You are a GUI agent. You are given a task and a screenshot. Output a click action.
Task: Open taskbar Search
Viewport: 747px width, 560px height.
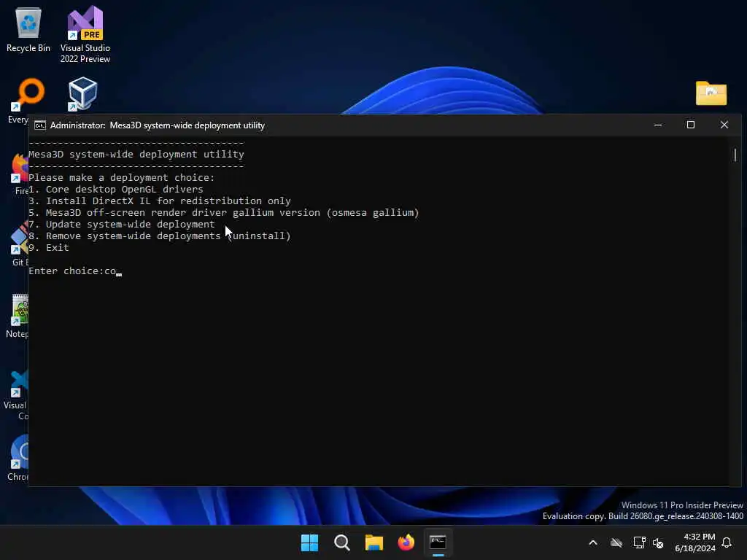tap(341, 542)
